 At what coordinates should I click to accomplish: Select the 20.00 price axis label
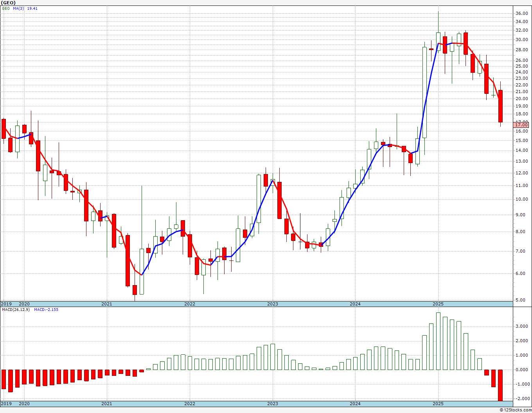(521, 99)
